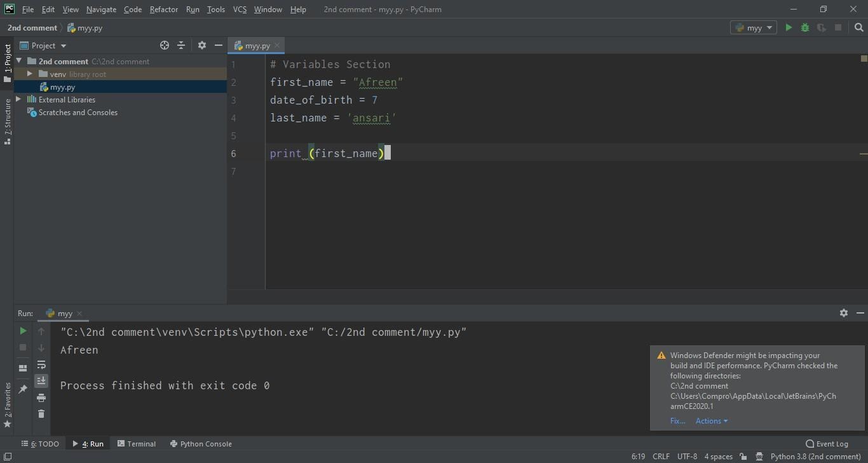Open the Tools menu
Image resolution: width=868 pixels, height=463 pixels.
coord(216,10)
